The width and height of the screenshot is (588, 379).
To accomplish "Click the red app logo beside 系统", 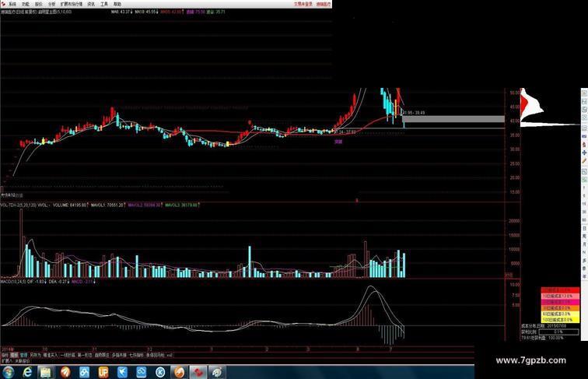I will [x=3, y=4].
